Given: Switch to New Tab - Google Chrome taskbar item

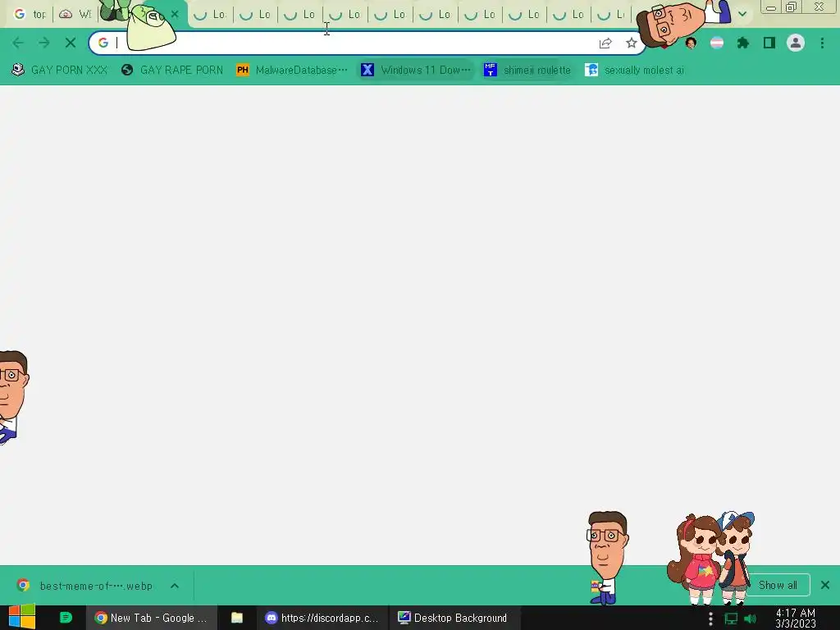Looking at the screenshot, I should pos(151,618).
